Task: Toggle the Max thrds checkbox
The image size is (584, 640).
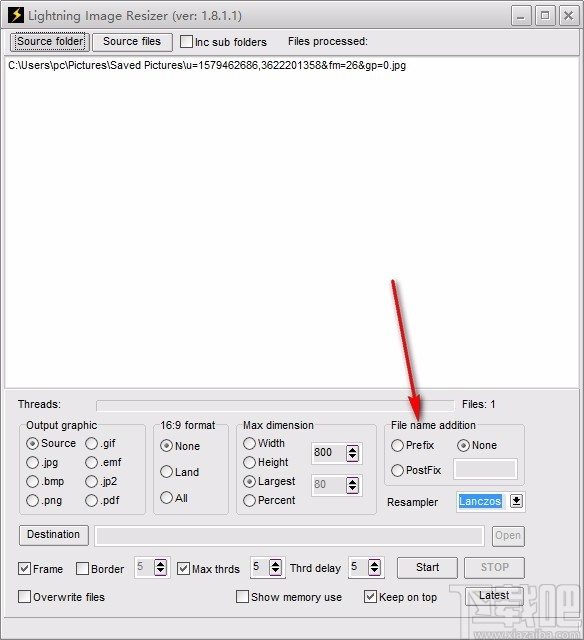Action: pos(184,569)
